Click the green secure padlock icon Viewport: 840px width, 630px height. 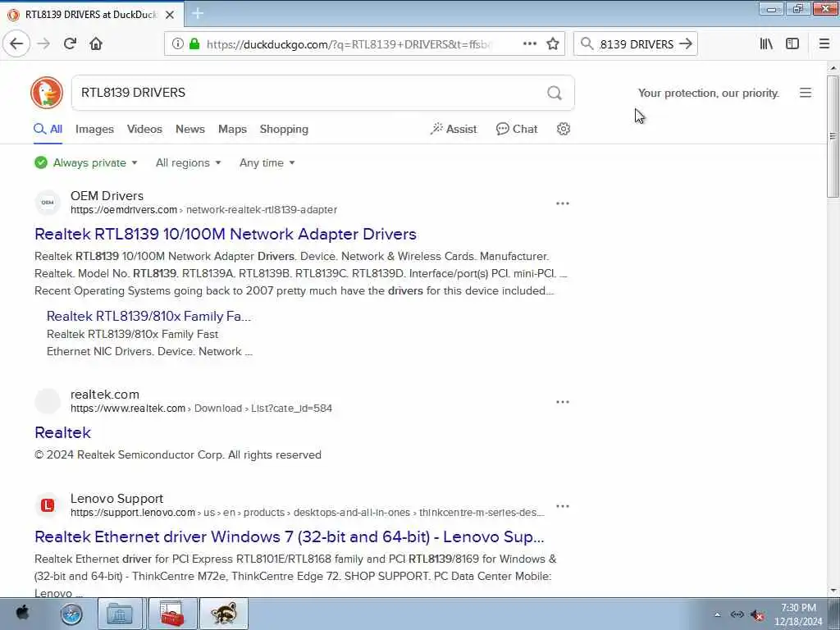click(194, 44)
